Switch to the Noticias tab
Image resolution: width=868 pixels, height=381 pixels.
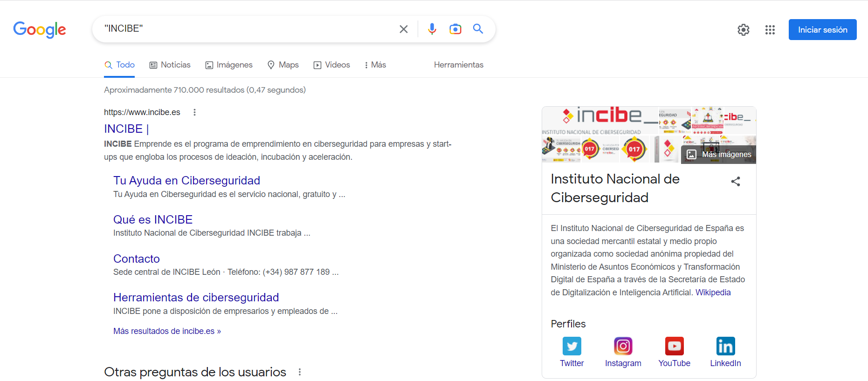[170, 65]
